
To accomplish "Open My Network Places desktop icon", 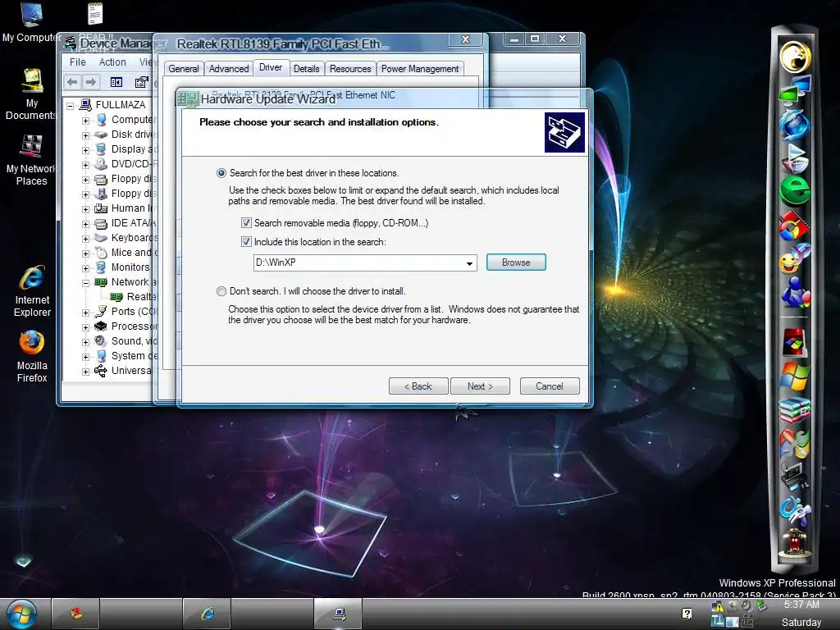I will [x=31, y=160].
